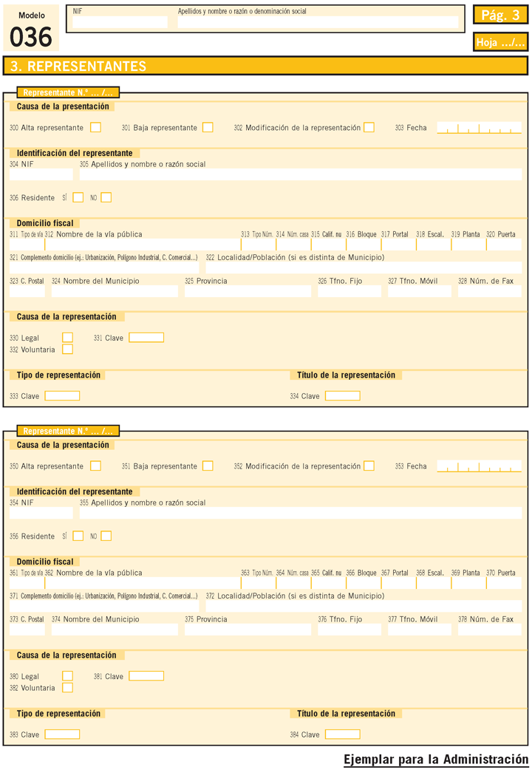Click 323 C. Postal field
Image resolution: width=532 pixels, height=770 pixels.
click(27, 291)
